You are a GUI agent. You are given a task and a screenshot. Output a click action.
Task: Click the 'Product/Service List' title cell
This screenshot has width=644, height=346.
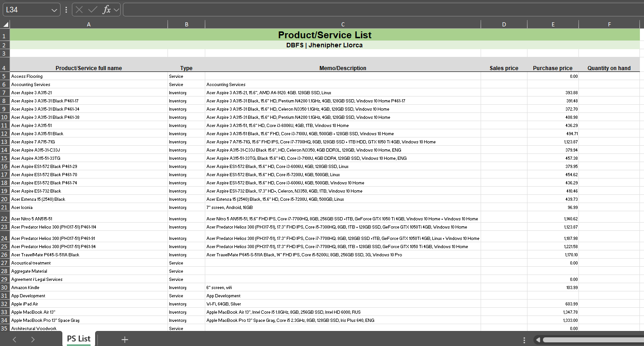(x=325, y=35)
